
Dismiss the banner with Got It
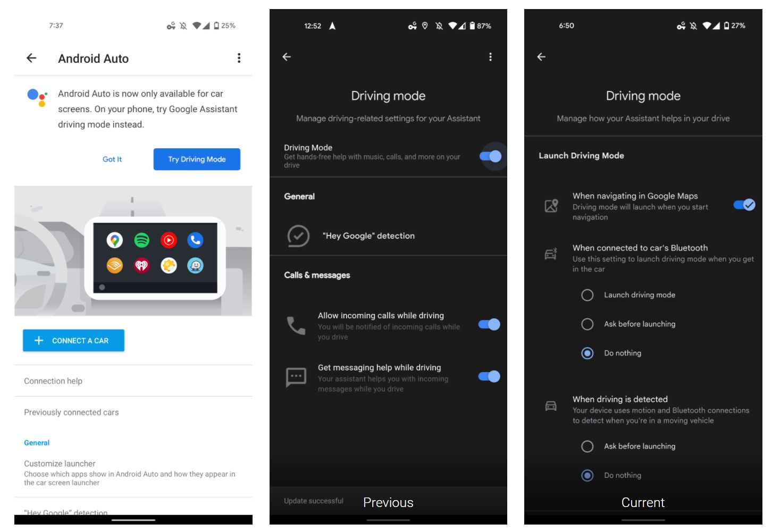click(112, 159)
